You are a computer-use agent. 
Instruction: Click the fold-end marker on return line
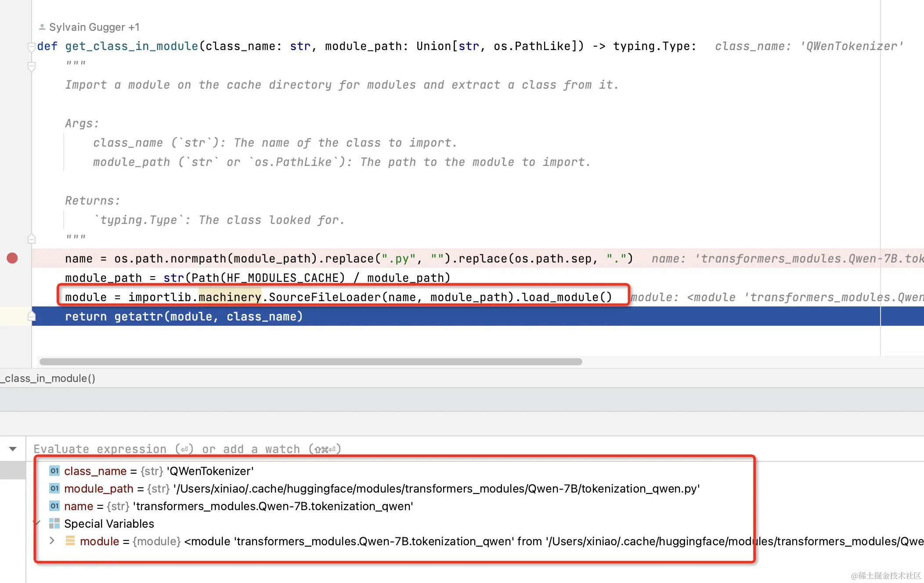(x=32, y=316)
